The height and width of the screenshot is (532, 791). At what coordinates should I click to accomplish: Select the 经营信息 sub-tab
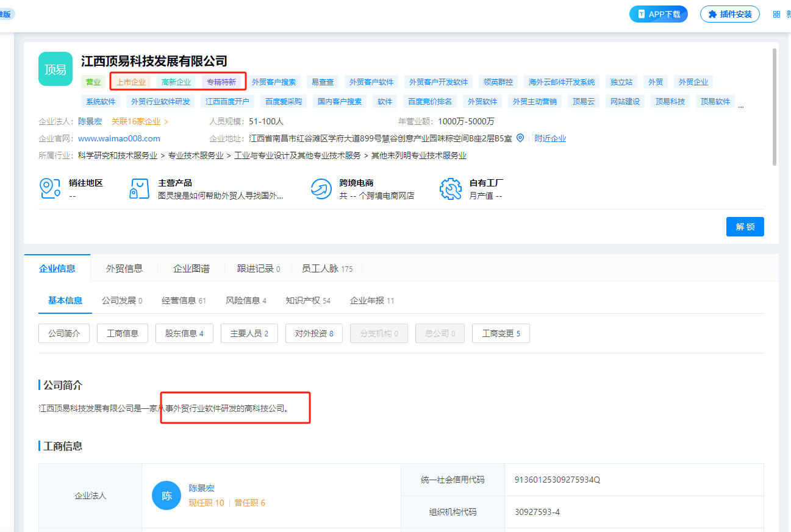pyautogui.click(x=184, y=300)
